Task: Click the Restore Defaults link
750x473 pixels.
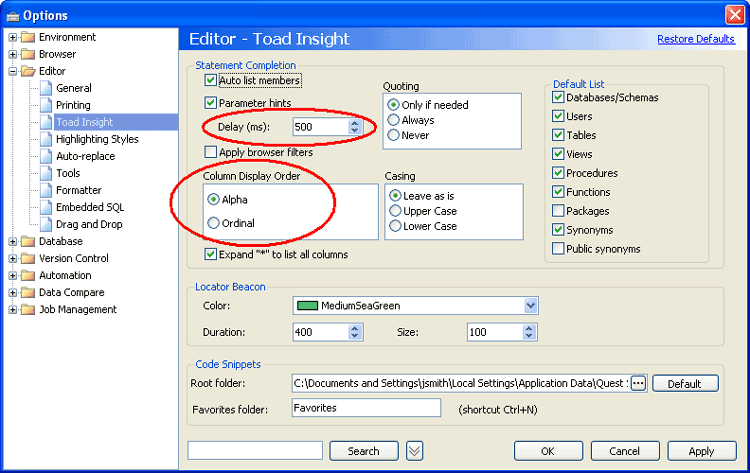Action: (696, 39)
